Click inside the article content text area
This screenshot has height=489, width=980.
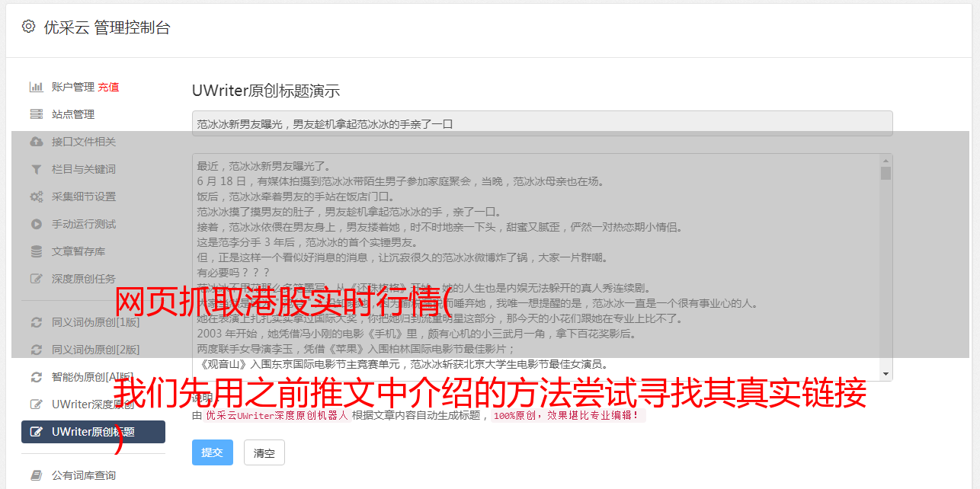536,267
